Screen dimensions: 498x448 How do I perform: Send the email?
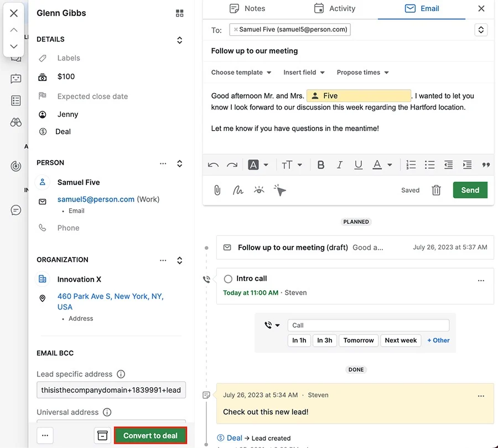pyautogui.click(x=470, y=190)
